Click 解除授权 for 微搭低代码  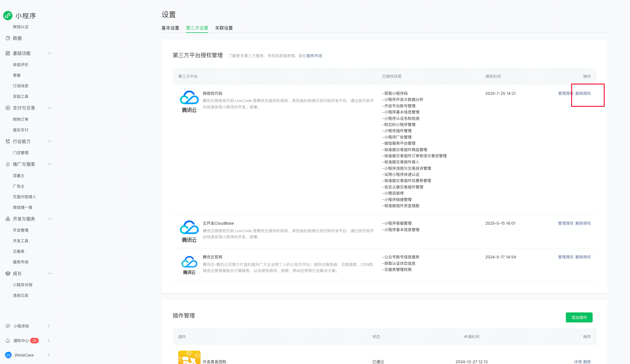click(583, 93)
